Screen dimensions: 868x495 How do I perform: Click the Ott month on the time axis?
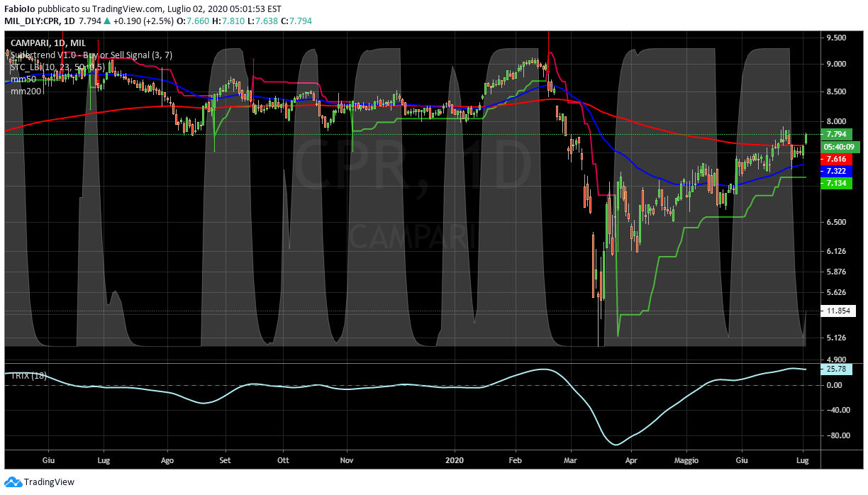coord(283,460)
